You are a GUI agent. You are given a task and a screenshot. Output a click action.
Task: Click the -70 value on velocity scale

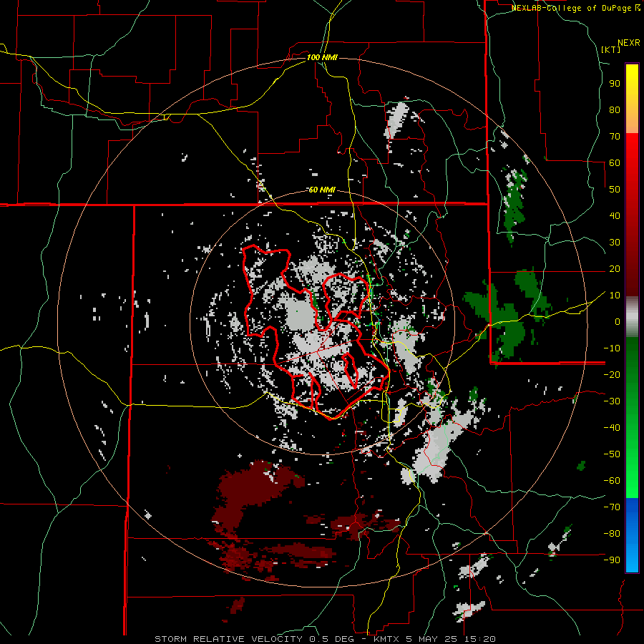pos(612,507)
